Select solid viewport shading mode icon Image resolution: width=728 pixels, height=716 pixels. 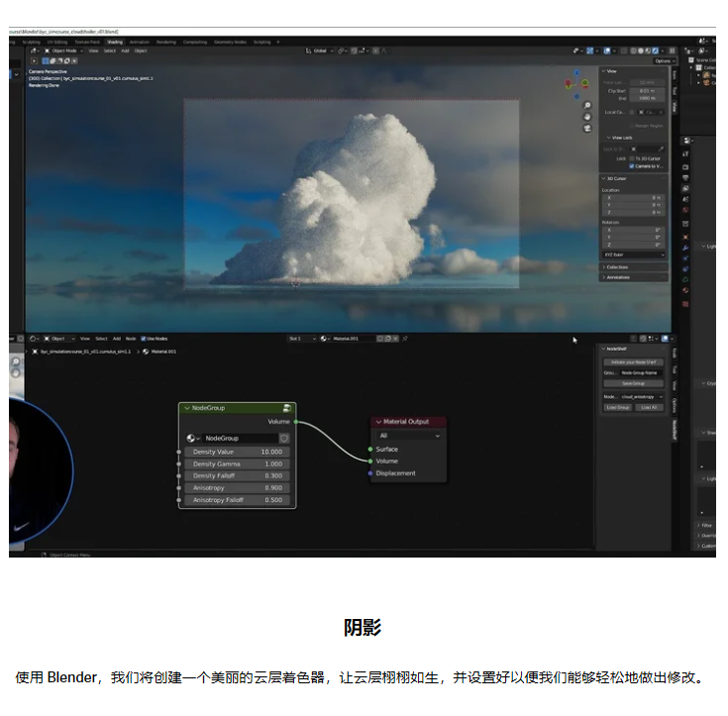[x=641, y=51]
